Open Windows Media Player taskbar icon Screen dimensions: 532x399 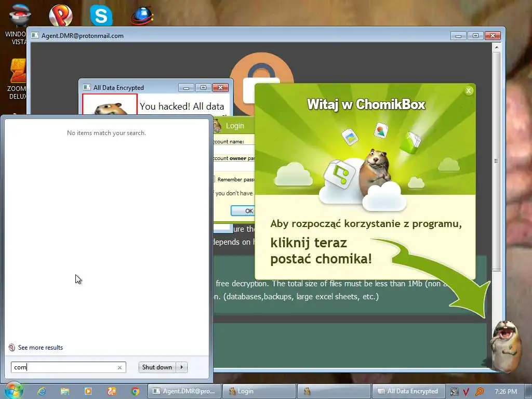[x=88, y=391]
